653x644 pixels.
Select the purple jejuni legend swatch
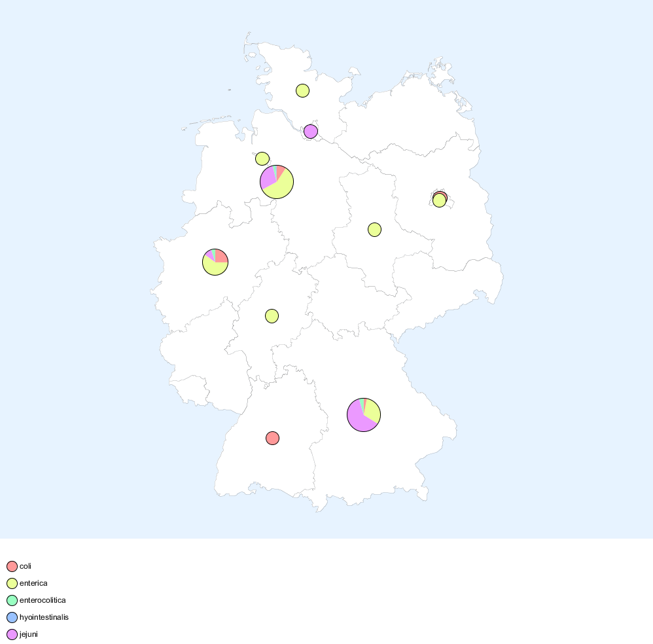tap(12, 635)
